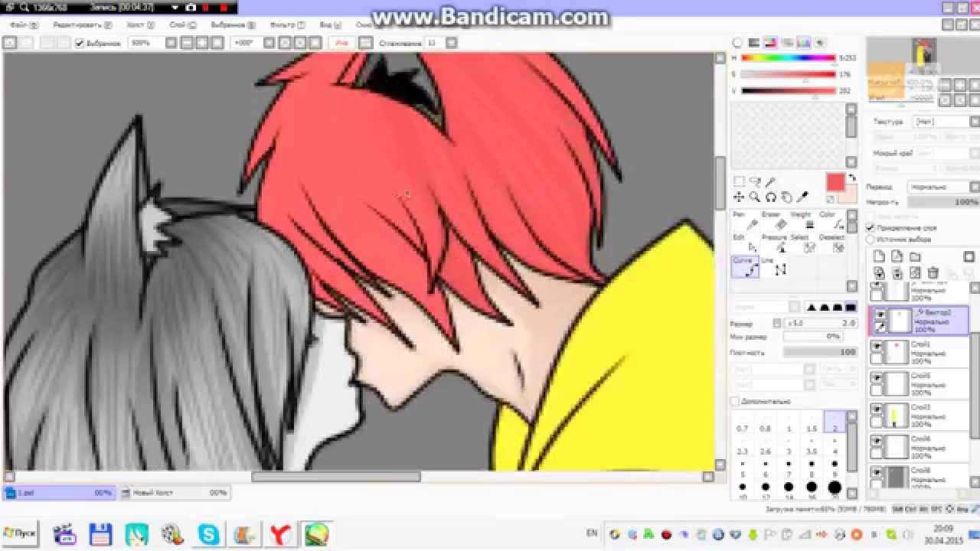The height and width of the screenshot is (551, 980).
Task: Switch to the Новый Холст canvas tab
Action: click(175, 494)
